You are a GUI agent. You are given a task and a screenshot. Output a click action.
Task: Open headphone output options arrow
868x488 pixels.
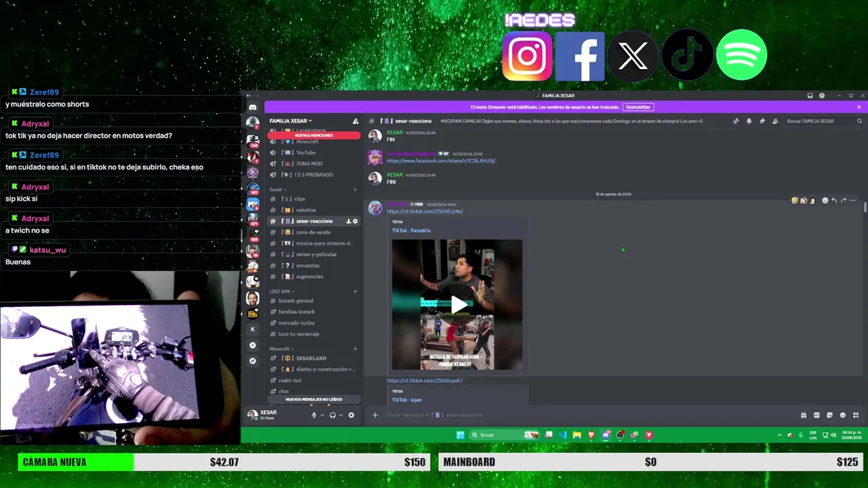tap(341, 415)
